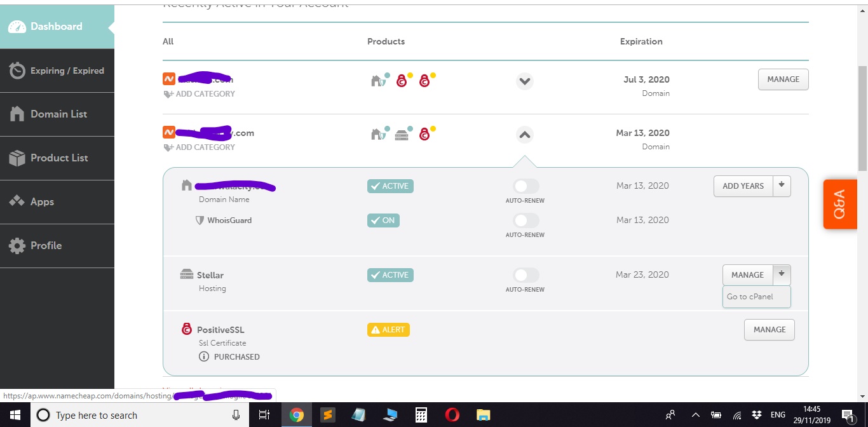
Task: Click the Mar 23, 2020 Stellar expiration date
Action: coord(642,275)
